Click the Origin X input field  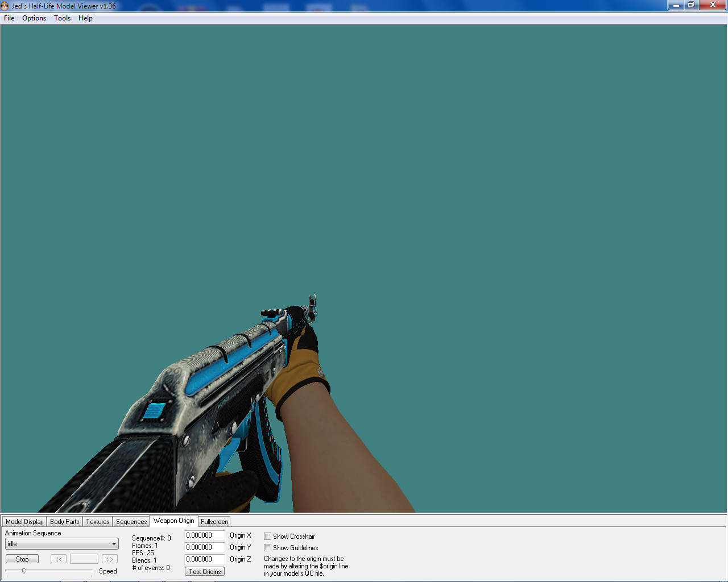(205, 535)
